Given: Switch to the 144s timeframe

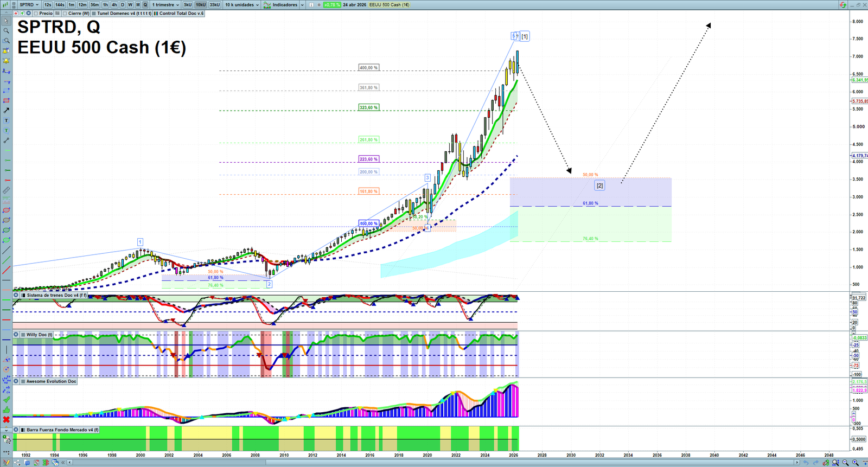Looking at the screenshot, I should 60,5.
